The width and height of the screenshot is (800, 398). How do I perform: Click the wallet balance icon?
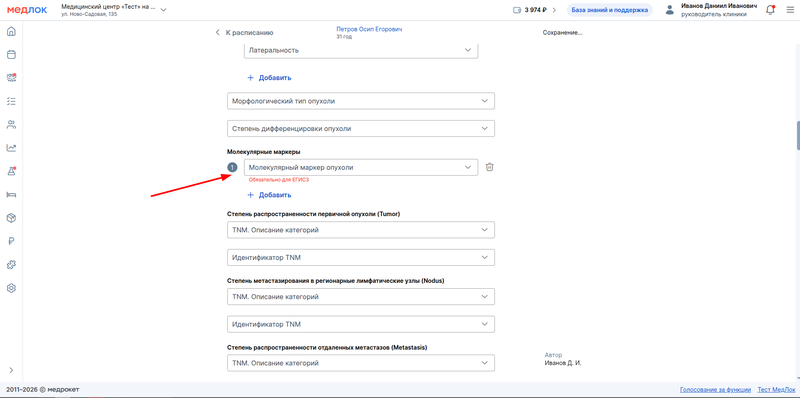click(517, 10)
